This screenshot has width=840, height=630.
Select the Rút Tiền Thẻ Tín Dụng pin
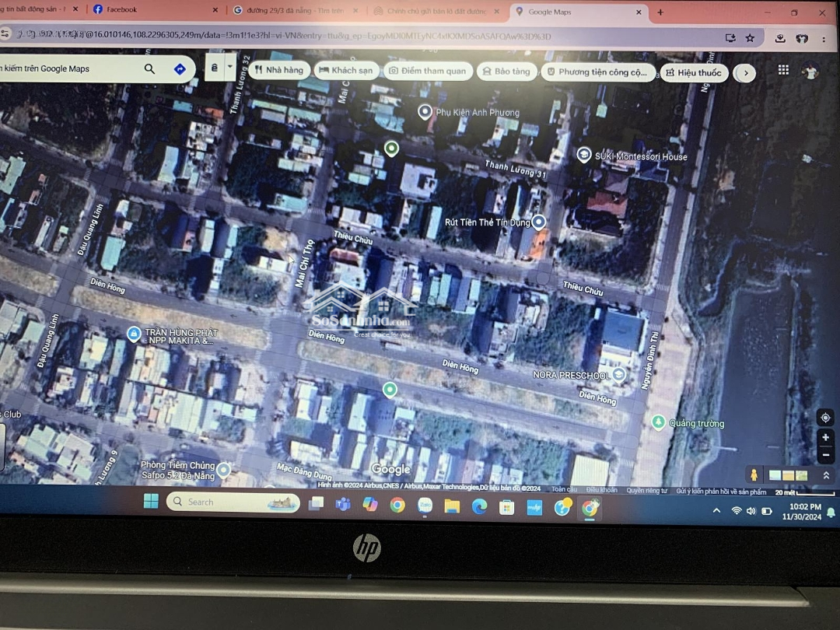point(538,221)
